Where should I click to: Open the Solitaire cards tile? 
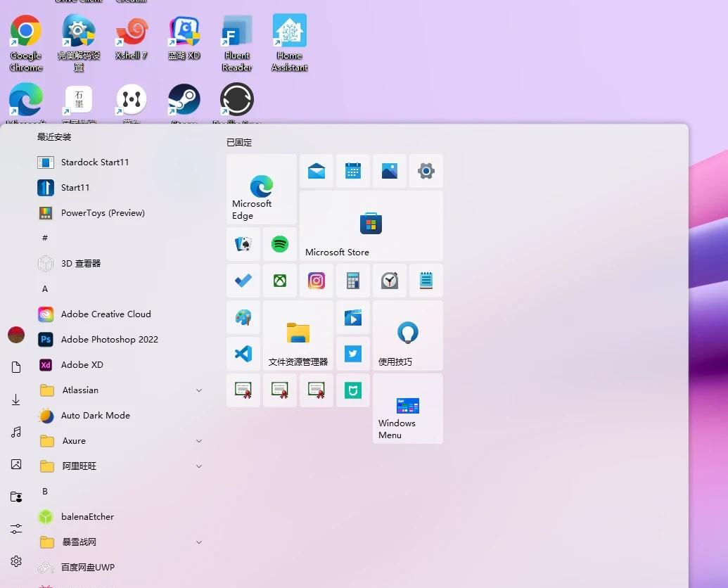[x=243, y=244]
